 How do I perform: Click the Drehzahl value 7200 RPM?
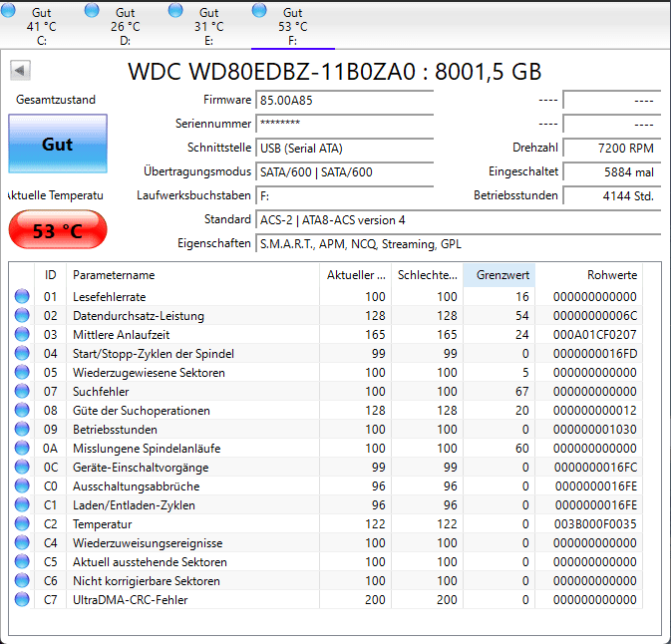tap(612, 149)
